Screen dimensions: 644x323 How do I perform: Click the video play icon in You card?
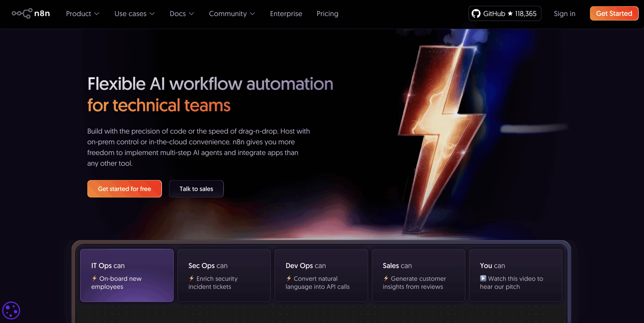pyautogui.click(x=483, y=278)
